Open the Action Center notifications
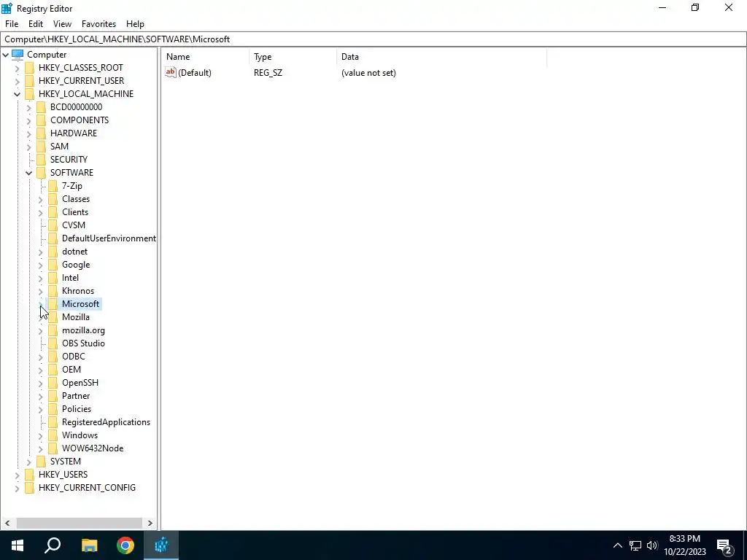747x560 pixels. (726, 545)
